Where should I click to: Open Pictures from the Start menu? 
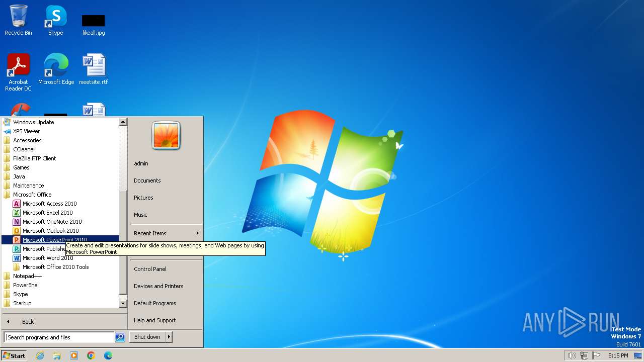click(x=143, y=198)
